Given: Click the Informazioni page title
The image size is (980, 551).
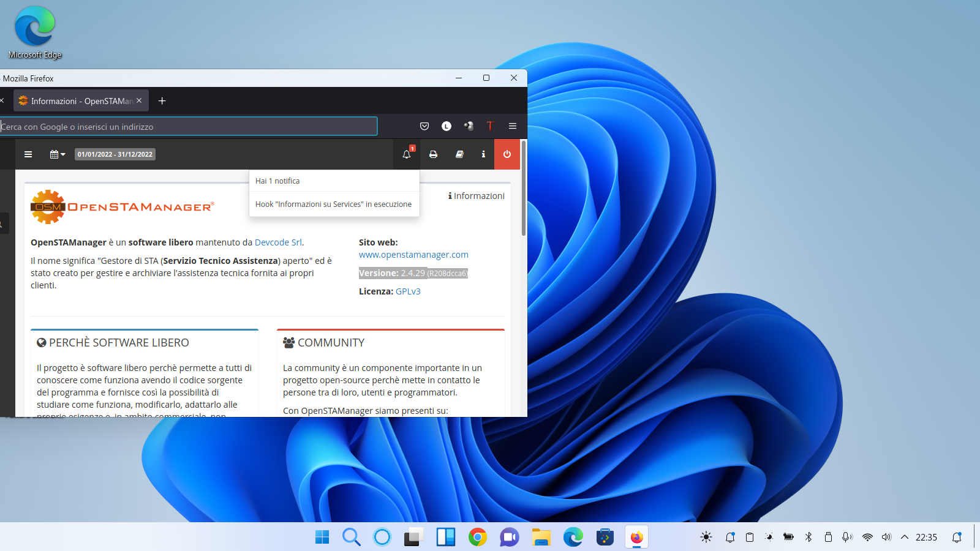Looking at the screenshot, I should [x=477, y=196].
